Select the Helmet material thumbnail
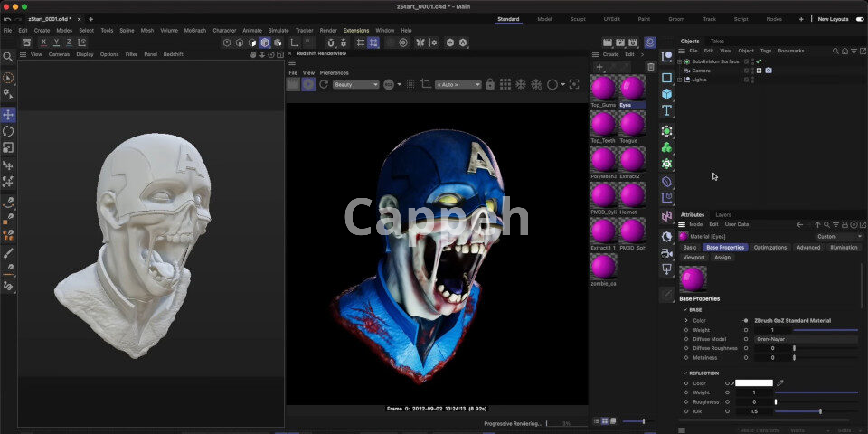 coord(632,195)
